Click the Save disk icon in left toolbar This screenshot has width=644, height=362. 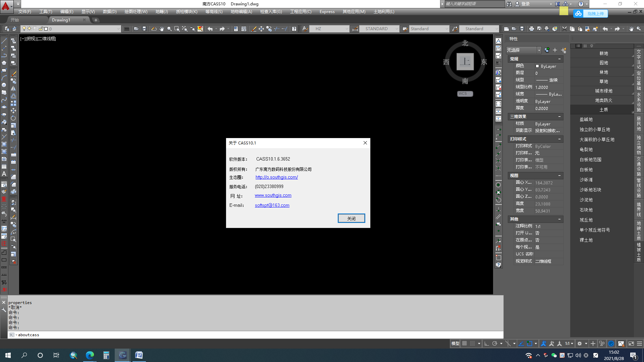tap(144, 29)
